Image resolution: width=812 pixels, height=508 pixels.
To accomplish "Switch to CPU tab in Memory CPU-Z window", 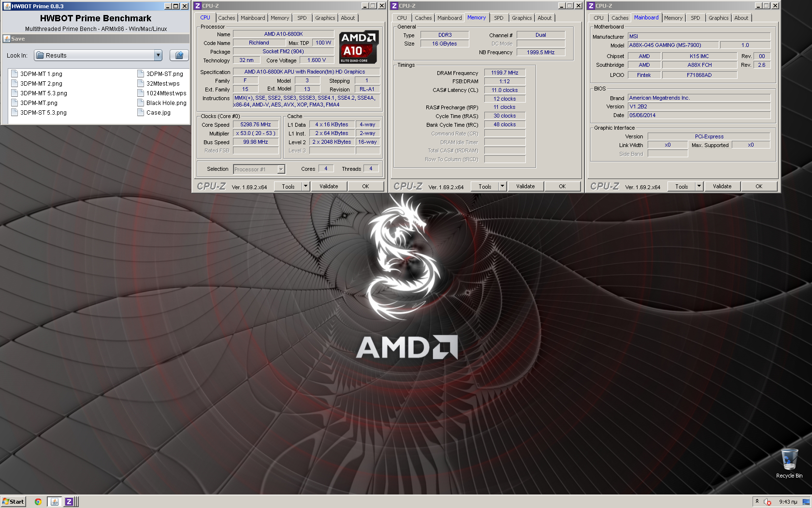I will 402,18.
